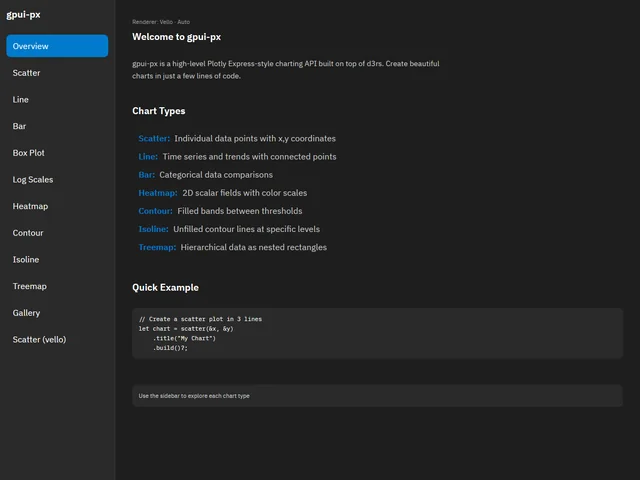Screen dimensions: 640x480
Task: Click the 'Contour:' chart type label
Action: click(156, 211)
